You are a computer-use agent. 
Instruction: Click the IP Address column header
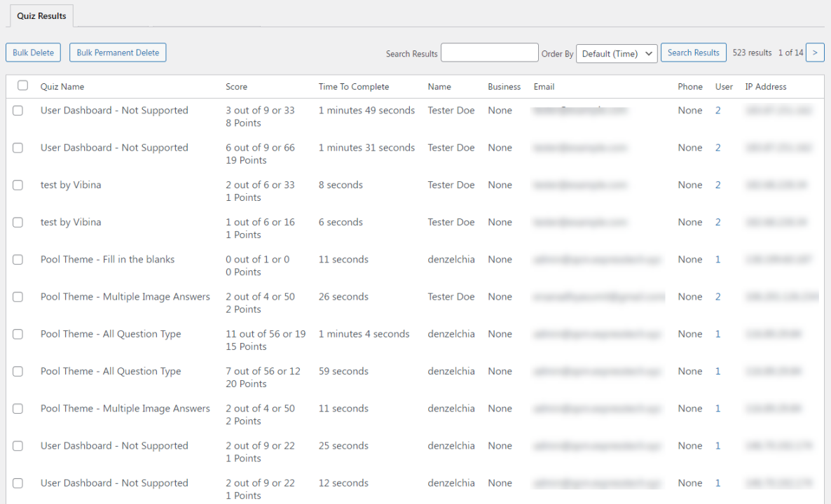point(765,87)
